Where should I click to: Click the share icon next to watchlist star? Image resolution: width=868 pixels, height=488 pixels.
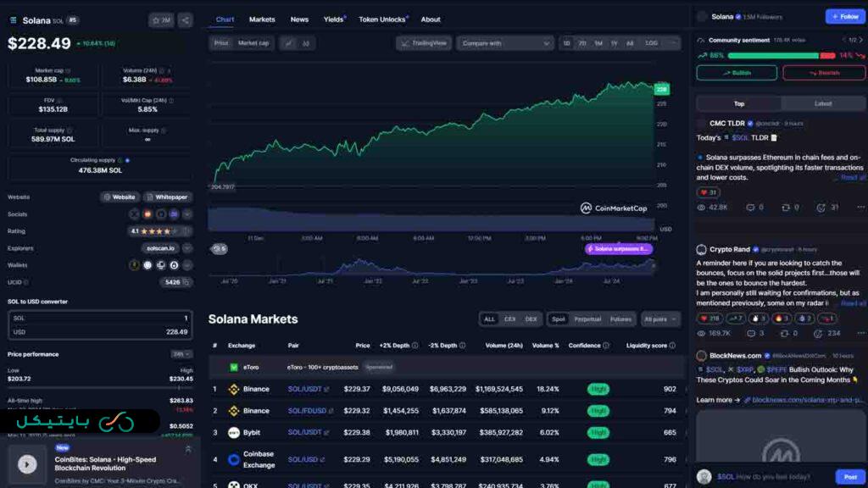tap(186, 20)
